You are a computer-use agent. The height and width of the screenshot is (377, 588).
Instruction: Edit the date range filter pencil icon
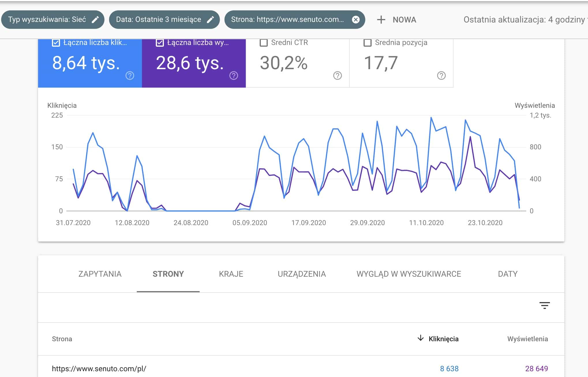tap(211, 20)
